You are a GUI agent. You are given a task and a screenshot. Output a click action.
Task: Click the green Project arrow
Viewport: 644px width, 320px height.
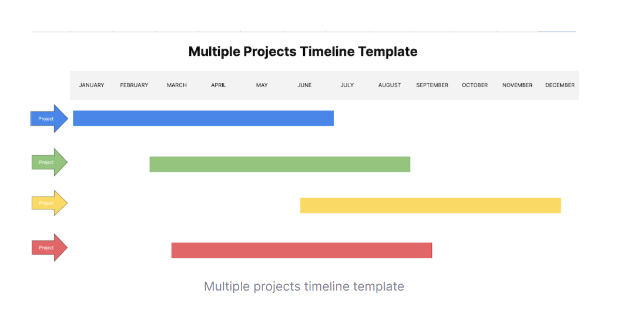click(50, 162)
